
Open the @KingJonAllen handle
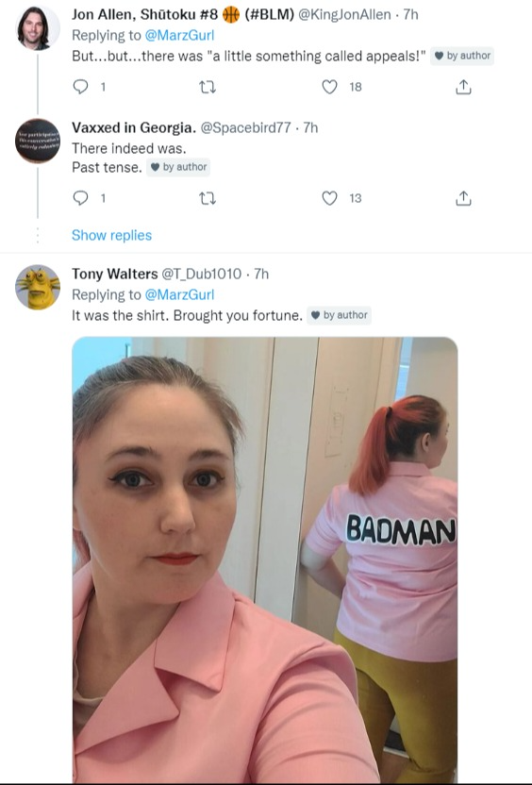(x=345, y=14)
